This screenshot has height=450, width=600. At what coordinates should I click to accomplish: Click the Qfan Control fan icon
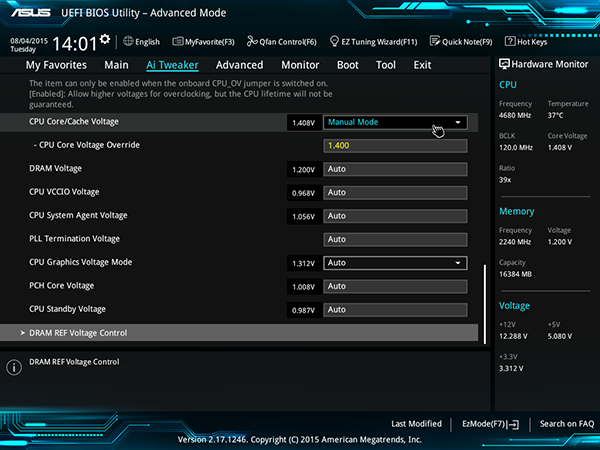click(252, 41)
